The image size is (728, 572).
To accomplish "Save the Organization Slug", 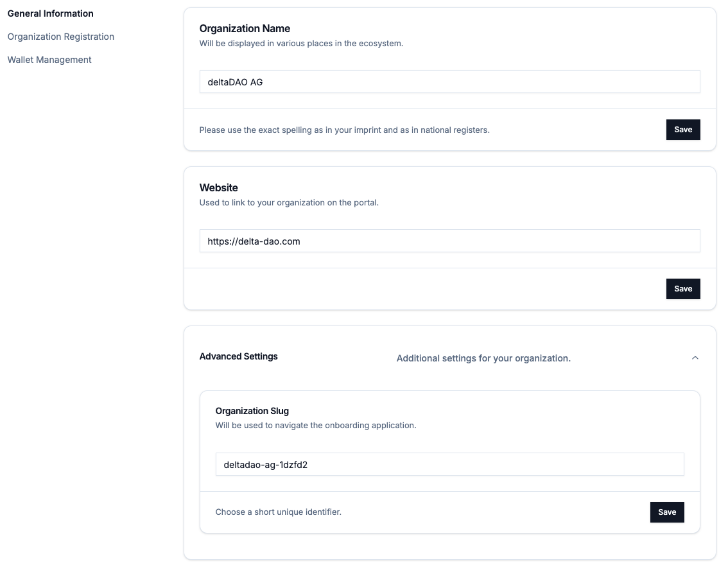I will pos(666,512).
